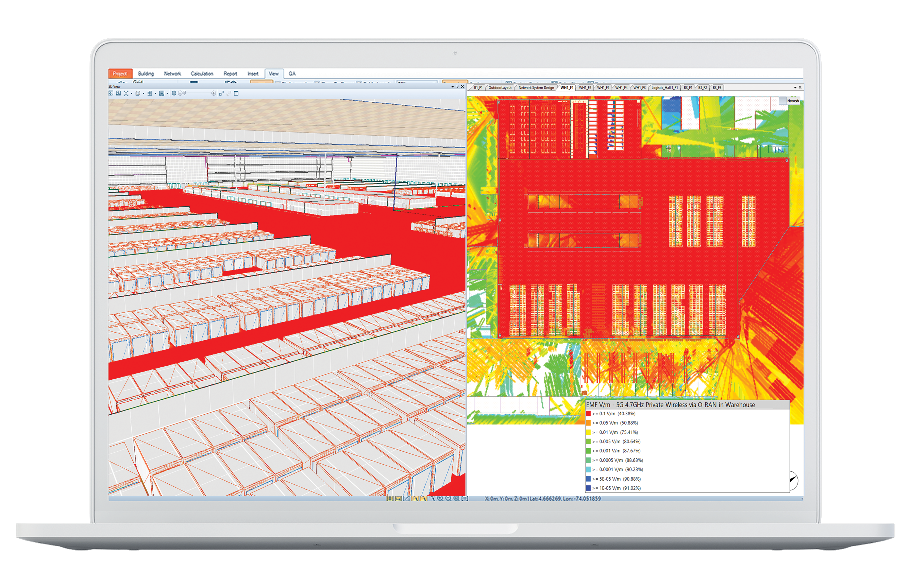Click the third magnifier icon in status bar

(456, 498)
